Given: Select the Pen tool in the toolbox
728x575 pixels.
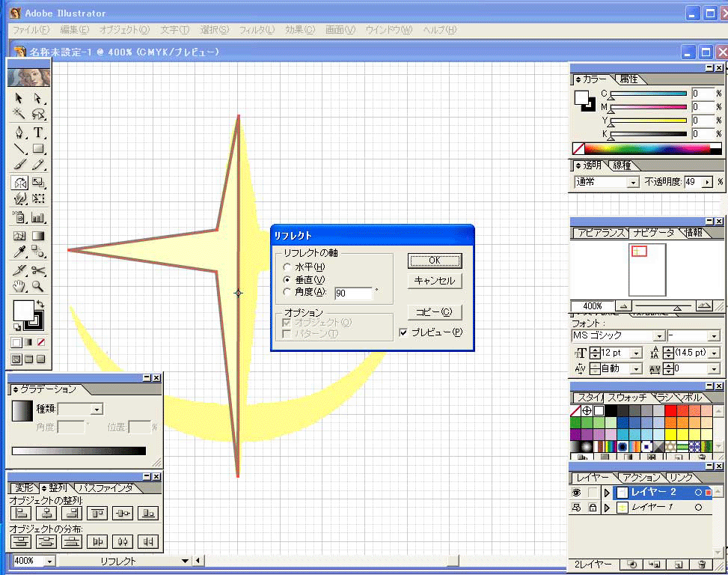Looking at the screenshot, I should pyautogui.click(x=19, y=133).
